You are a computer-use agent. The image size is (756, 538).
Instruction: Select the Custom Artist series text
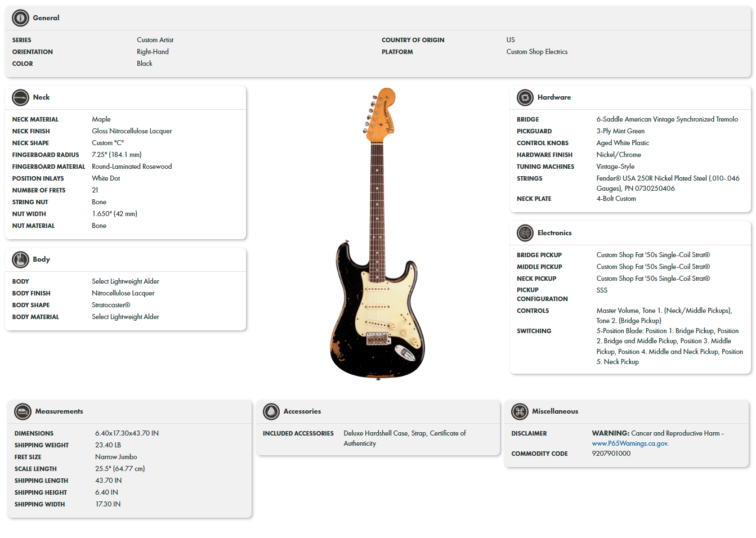pos(155,39)
